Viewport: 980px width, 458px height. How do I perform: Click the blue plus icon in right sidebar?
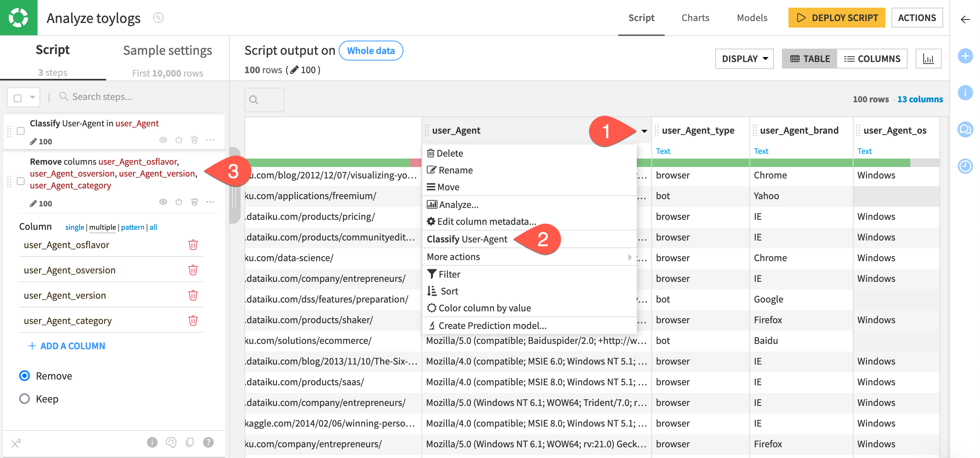point(965,56)
